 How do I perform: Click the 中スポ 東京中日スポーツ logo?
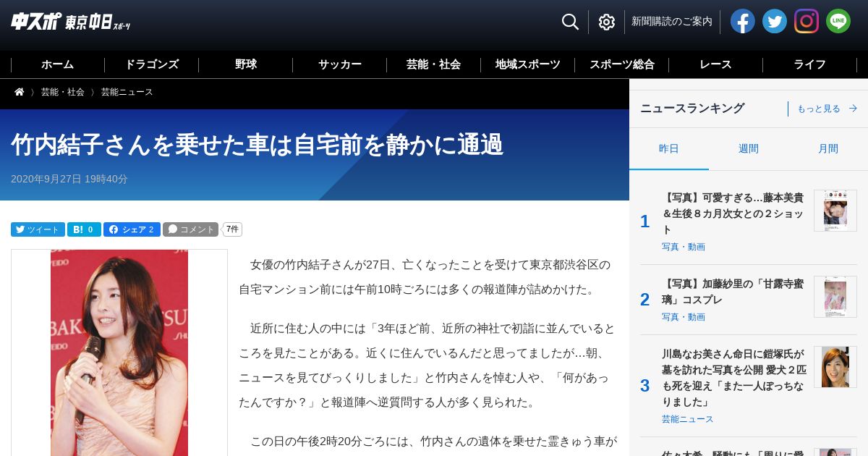(71, 22)
